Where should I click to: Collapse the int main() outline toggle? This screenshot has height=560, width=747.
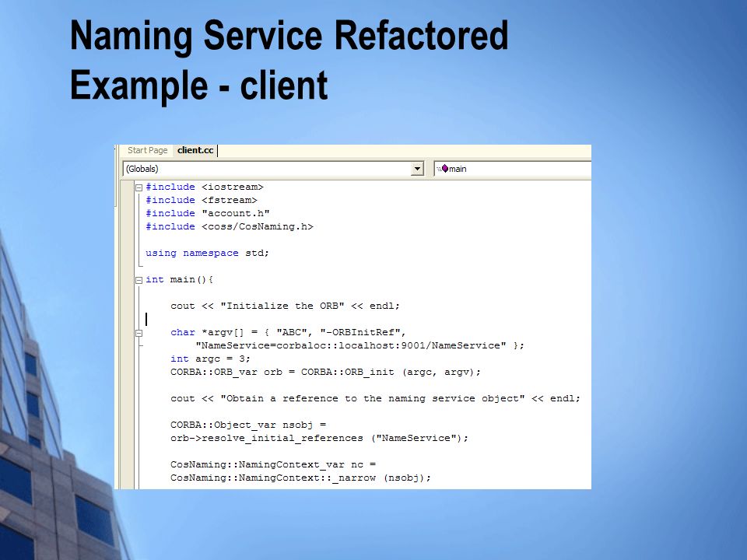(x=139, y=280)
